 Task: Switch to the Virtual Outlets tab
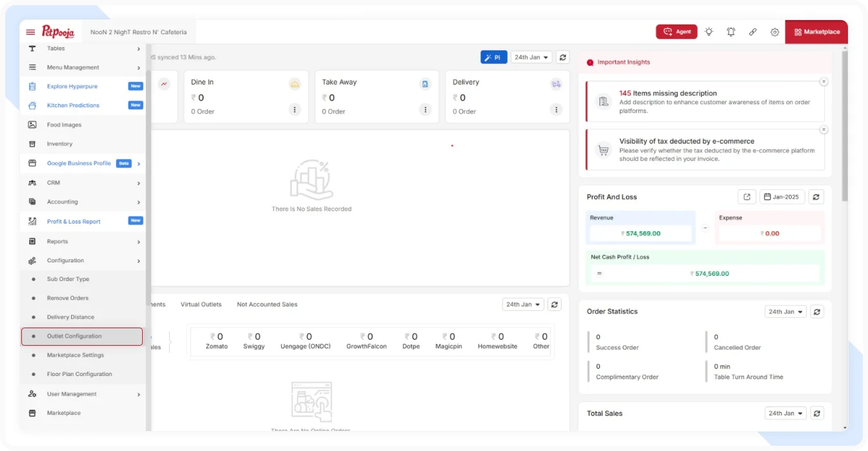point(201,304)
